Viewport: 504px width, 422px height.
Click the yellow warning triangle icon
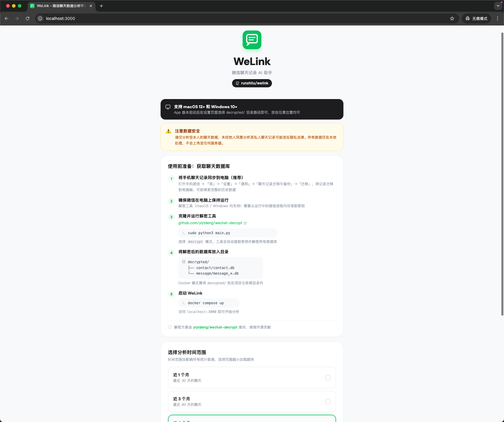pyautogui.click(x=168, y=131)
